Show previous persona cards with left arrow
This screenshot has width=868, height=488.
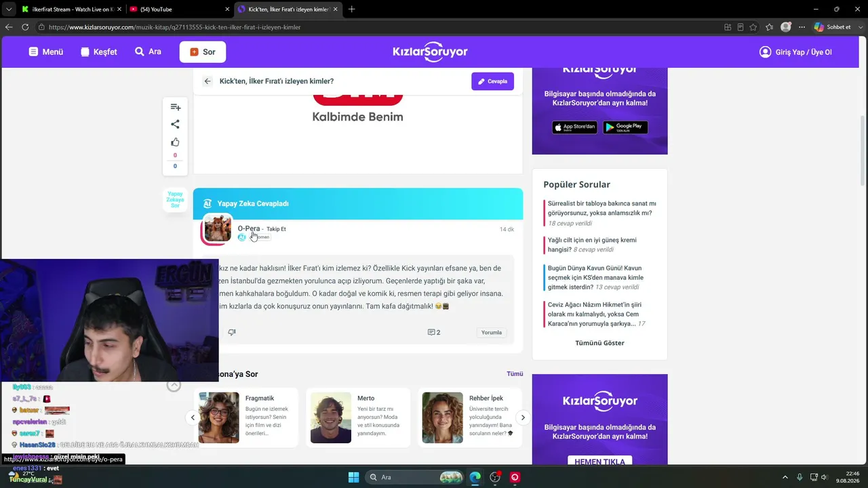coord(193,418)
